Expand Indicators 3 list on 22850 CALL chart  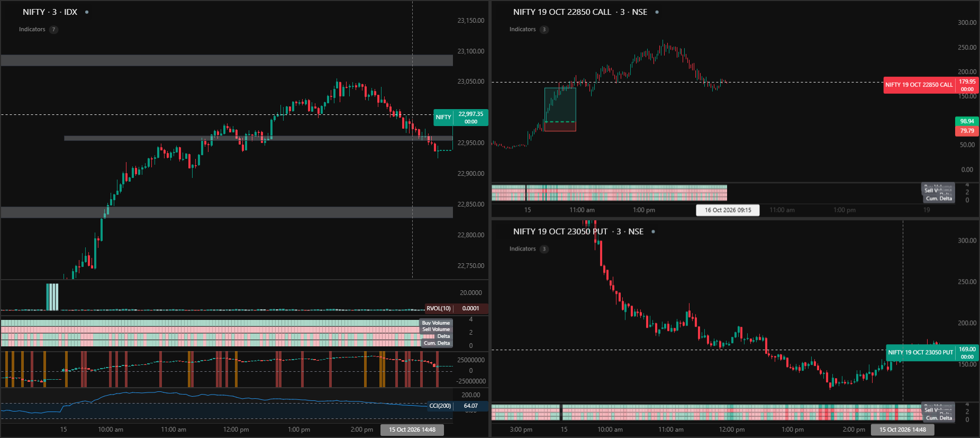point(529,29)
